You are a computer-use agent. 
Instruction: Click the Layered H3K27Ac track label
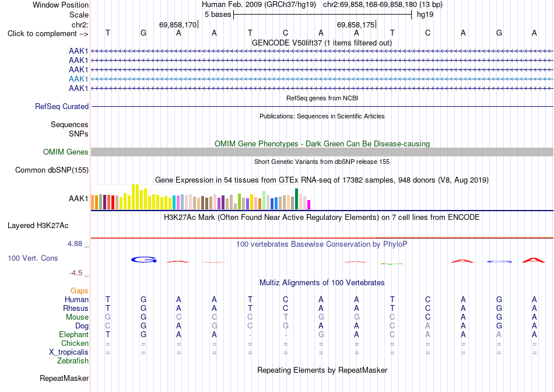click(38, 226)
